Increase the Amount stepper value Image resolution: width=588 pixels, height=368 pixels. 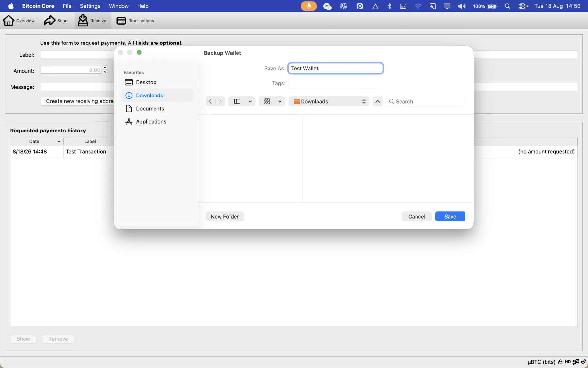tap(105, 68)
